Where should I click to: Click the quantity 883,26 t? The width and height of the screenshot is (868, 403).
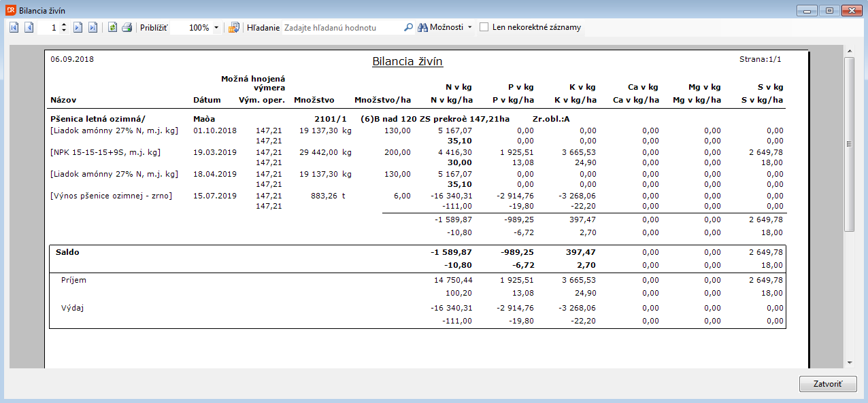click(x=329, y=196)
